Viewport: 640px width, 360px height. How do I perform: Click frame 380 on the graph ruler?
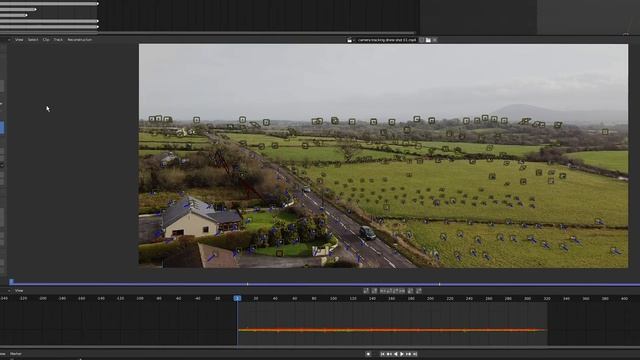tap(605, 298)
